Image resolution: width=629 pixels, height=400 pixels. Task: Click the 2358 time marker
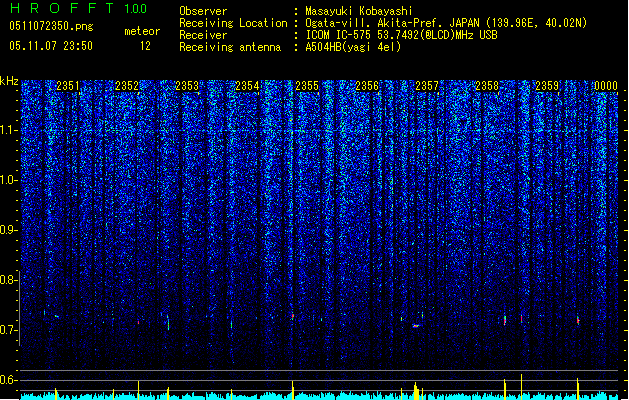click(487, 86)
